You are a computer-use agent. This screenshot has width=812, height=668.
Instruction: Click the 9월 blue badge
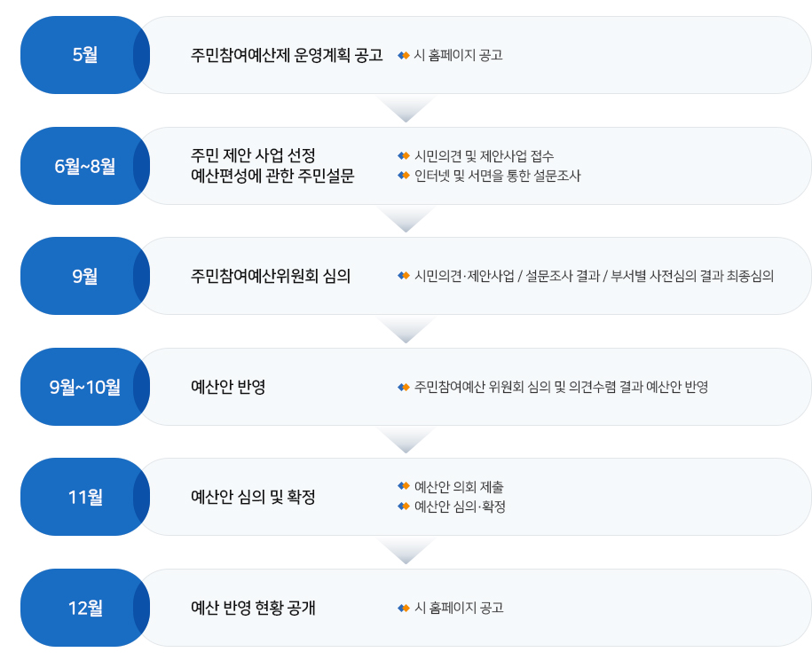pos(85,276)
